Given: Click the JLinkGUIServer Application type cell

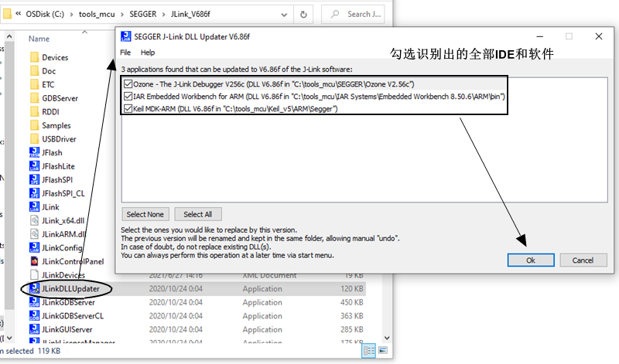Looking at the screenshot, I should click(x=262, y=329).
